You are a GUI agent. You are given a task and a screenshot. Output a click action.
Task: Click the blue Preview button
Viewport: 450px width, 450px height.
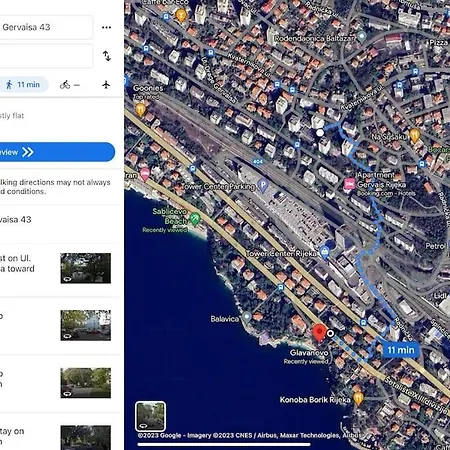point(57,152)
